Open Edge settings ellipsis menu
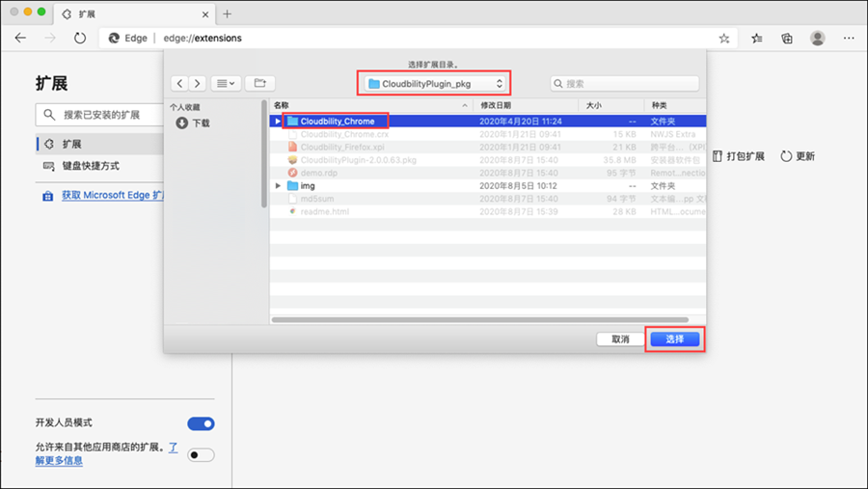This screenshot has height=489, width=868. tap(849, 39)
